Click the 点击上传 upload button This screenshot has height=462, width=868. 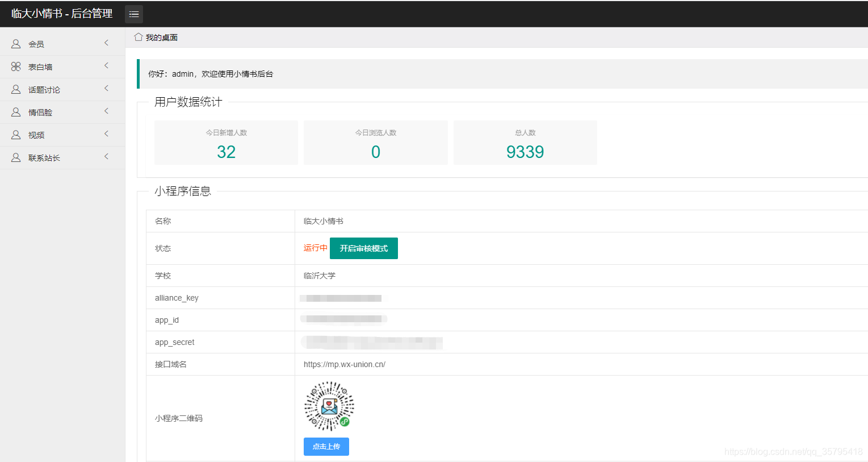[x=326, y=447]
